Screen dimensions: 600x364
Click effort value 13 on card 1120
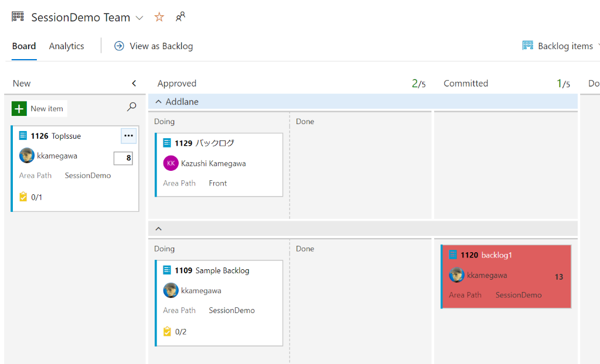click(x=558, y=277)
